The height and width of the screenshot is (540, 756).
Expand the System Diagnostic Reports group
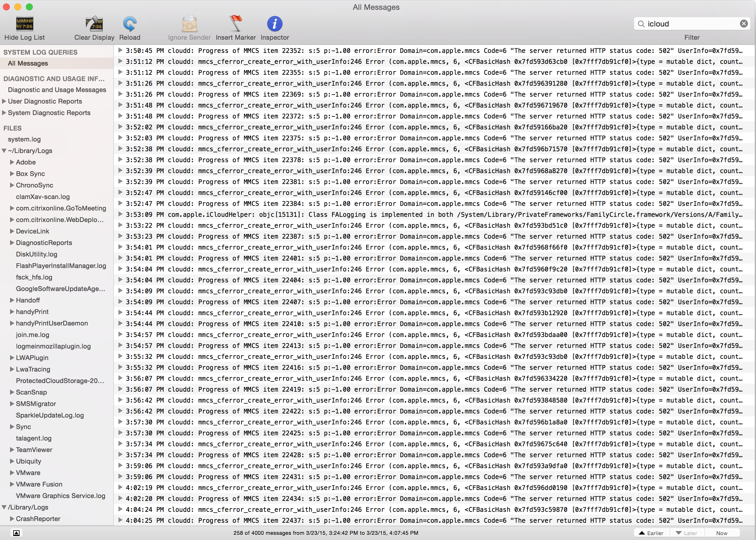[x=4, y=113]
